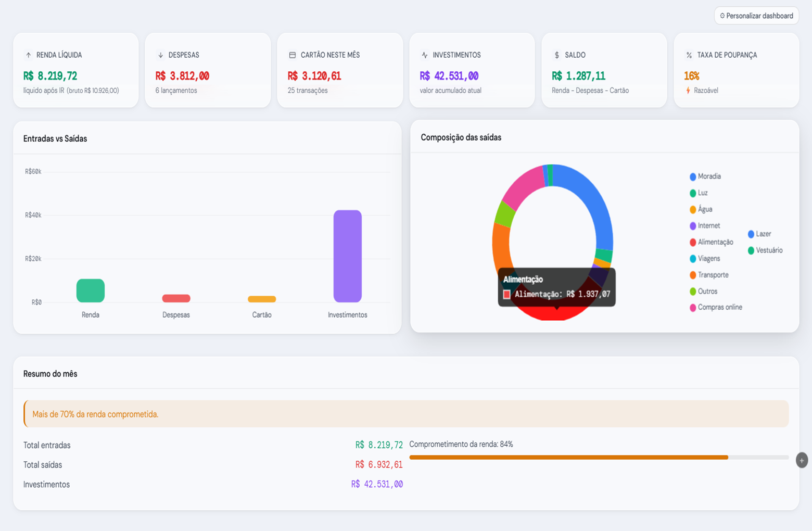812x531 pixels.
Task: Click the R$ 3.120,61 card value
Action: (x=314, y=76)
